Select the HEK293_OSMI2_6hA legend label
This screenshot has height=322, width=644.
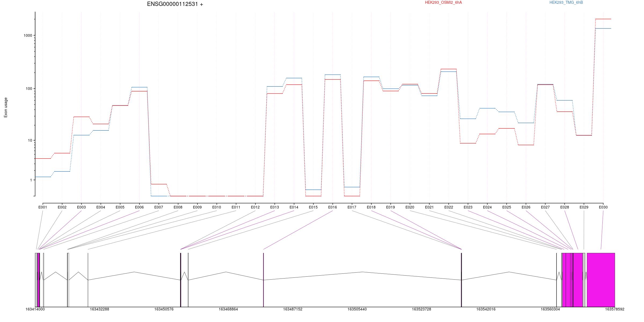[443, 2]
